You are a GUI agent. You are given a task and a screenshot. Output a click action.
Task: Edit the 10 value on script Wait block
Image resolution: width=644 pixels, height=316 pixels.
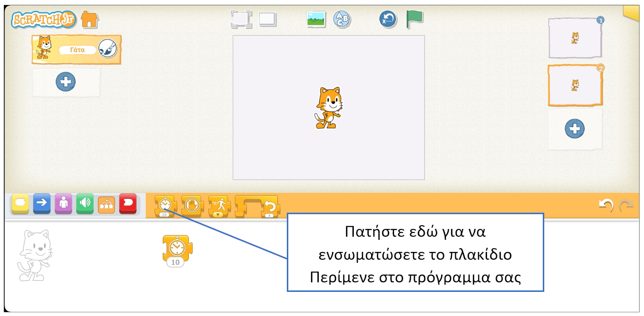tap(175, 262)
